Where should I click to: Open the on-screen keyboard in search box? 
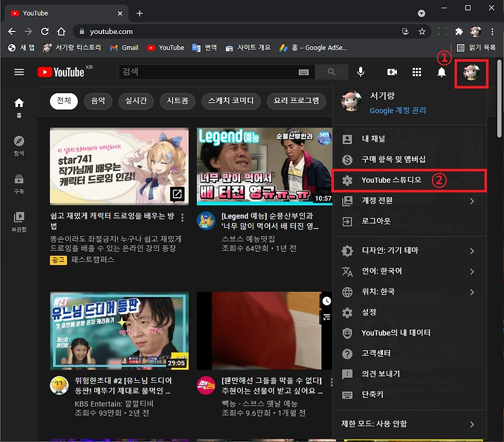tap(304, 72)
